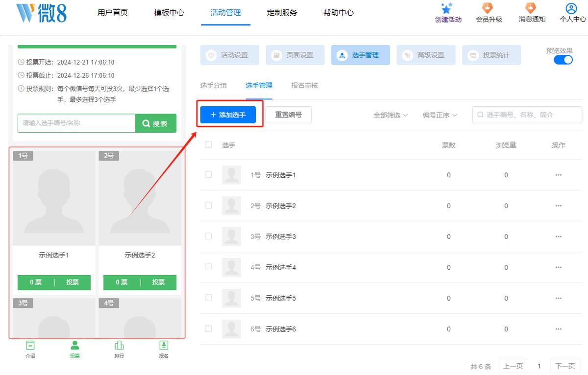Go to 下一页 in pagination
The image size is (588, 375).
pos(565,366)
